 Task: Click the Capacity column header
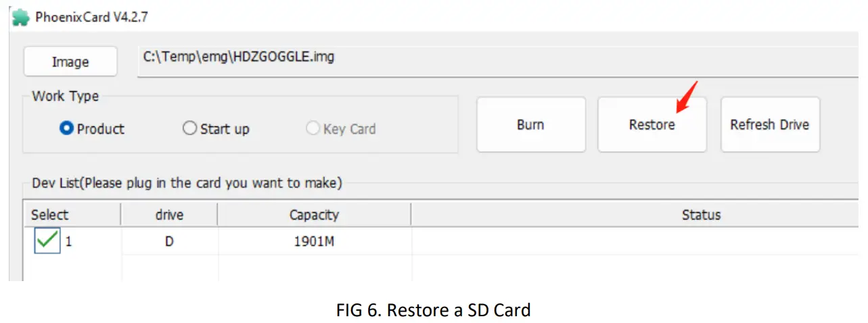[x=314, y=215]
